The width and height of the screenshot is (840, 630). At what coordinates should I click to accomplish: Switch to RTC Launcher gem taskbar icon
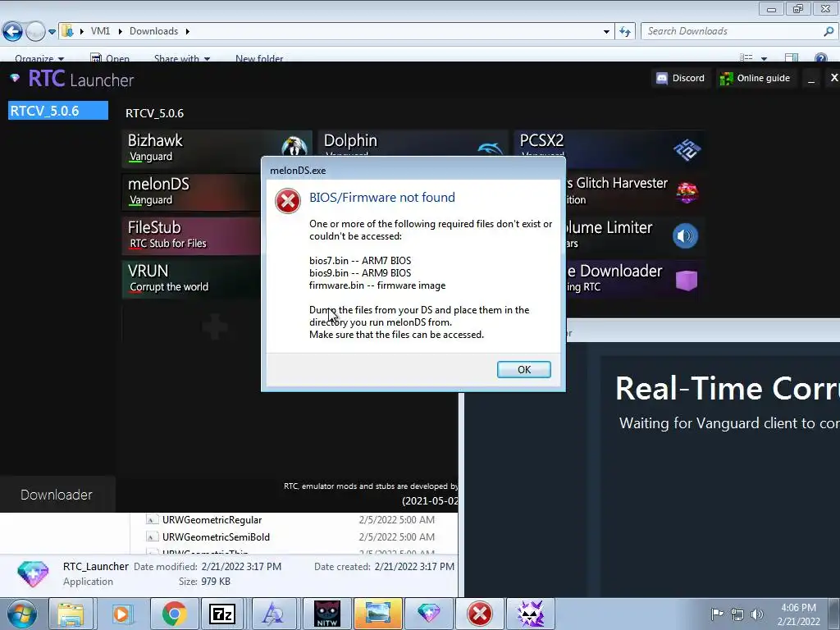click(428, 614)
